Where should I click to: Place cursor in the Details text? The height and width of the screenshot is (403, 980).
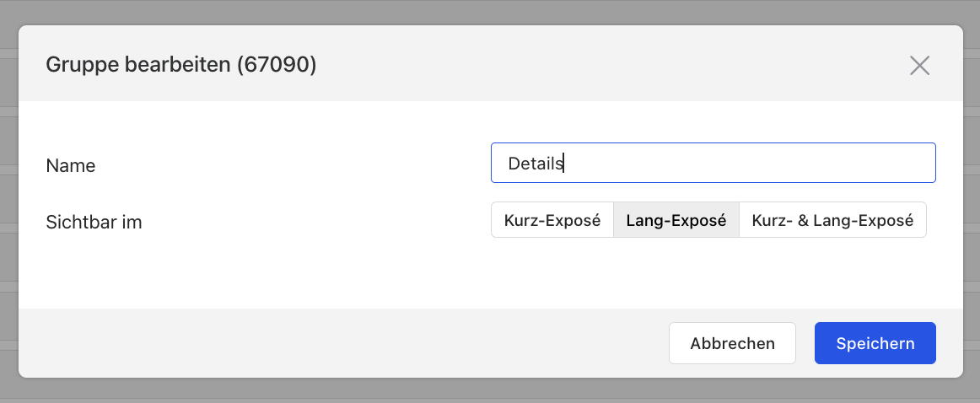(536, 163)
